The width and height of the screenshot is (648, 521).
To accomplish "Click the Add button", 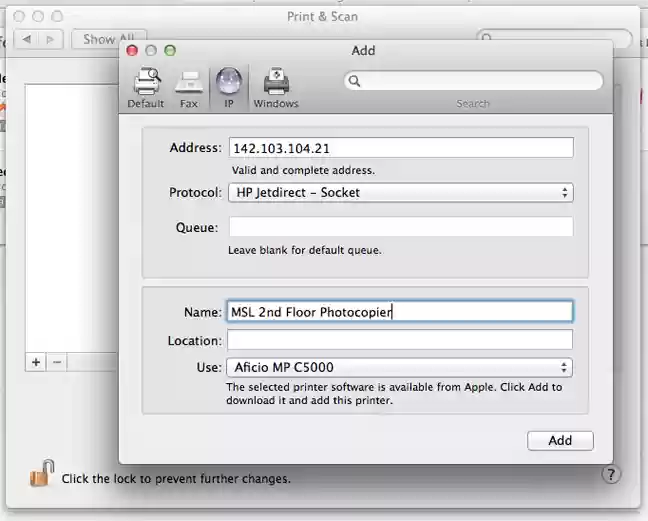I will (560, 440).
